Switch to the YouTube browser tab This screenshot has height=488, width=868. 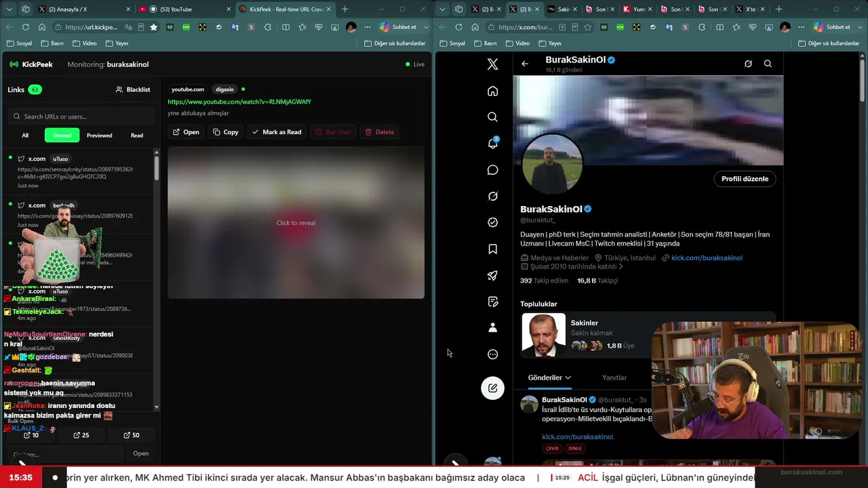(x=184, y=9)
